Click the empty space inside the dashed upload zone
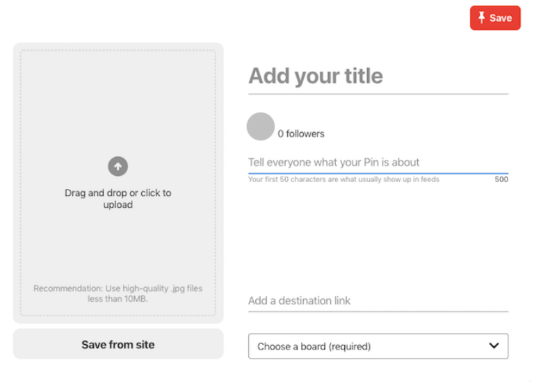The height and width of the screenshot is (392, 534). pos(118,102)
